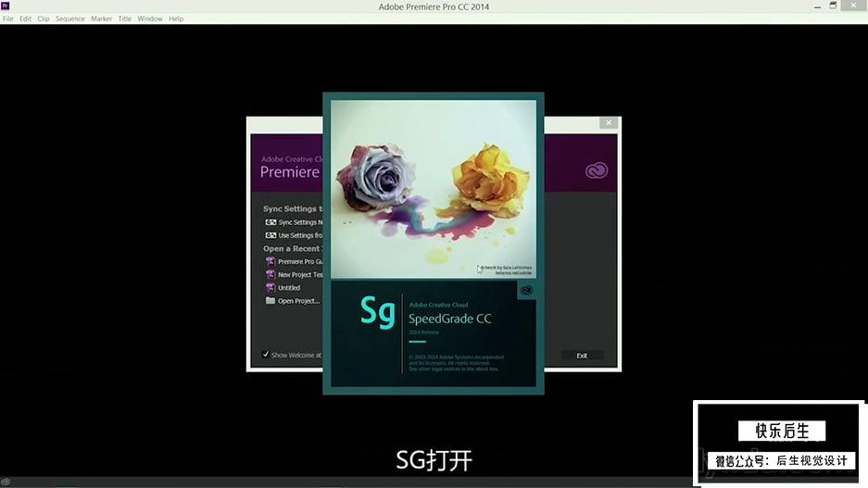
Task: Click the Creative Cloud logo in welcome header
Action: pos(597,170)
